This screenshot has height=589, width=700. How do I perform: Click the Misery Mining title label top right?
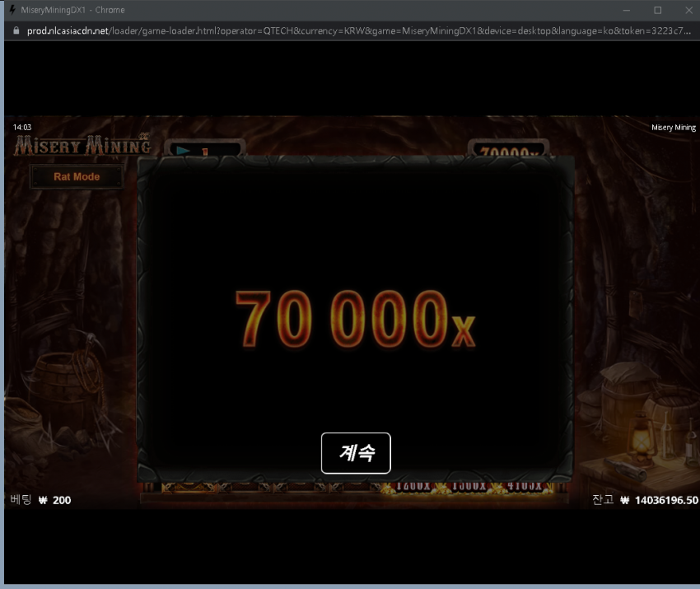pyautogui.click(x=673, y=127)
